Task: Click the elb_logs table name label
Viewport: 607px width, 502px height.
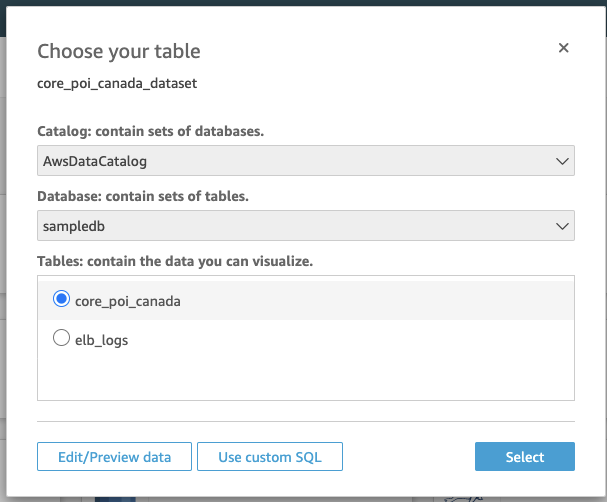Action: point(101,340)
